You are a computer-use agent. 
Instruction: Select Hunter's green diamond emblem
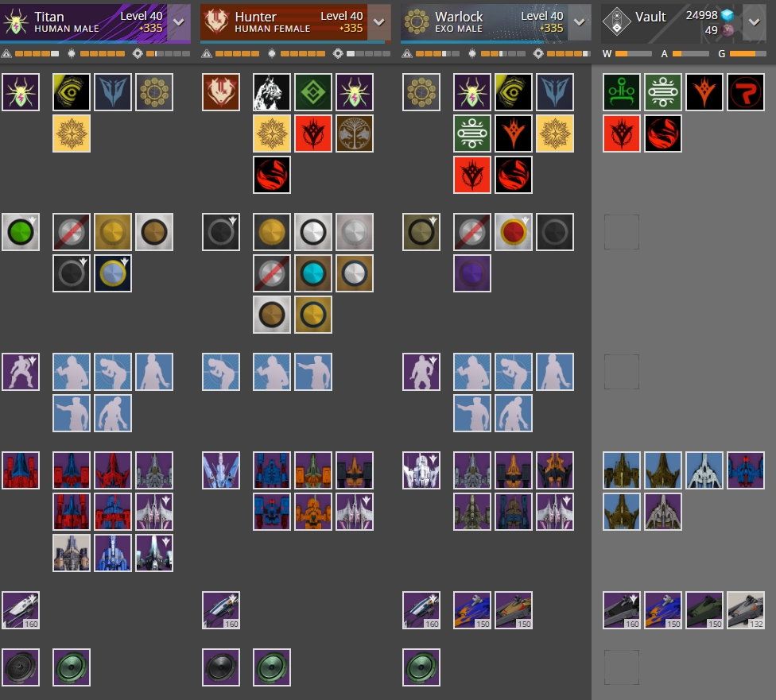313,92
